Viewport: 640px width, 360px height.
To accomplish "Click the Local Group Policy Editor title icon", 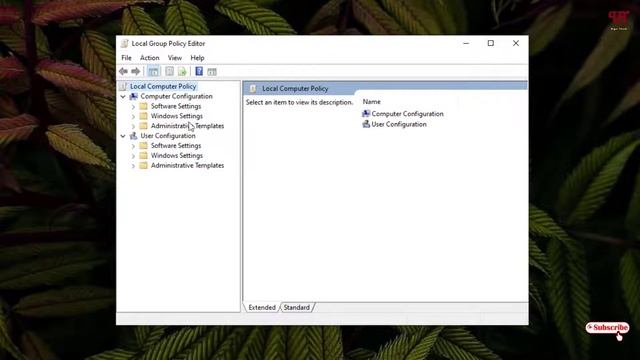I will pos(124,43).
